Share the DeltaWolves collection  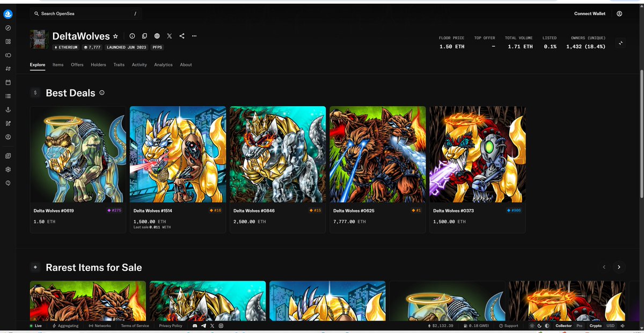(182, 36)
